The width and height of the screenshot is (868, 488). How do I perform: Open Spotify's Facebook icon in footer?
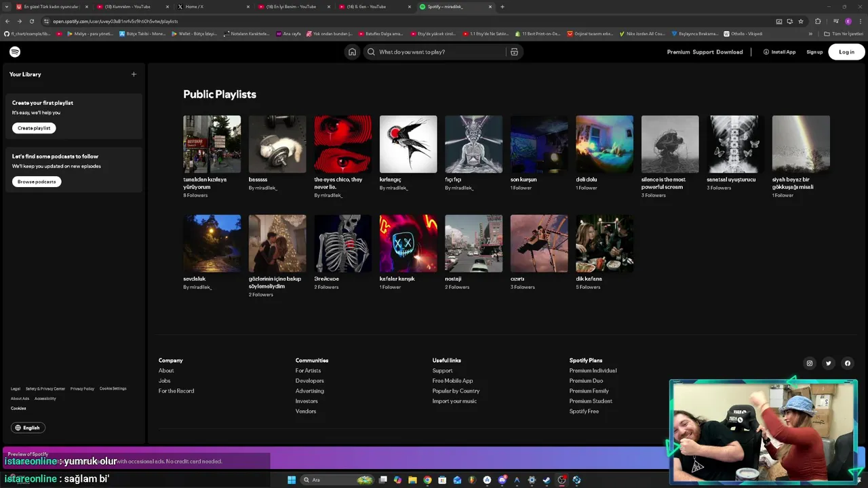coord(847,363)
